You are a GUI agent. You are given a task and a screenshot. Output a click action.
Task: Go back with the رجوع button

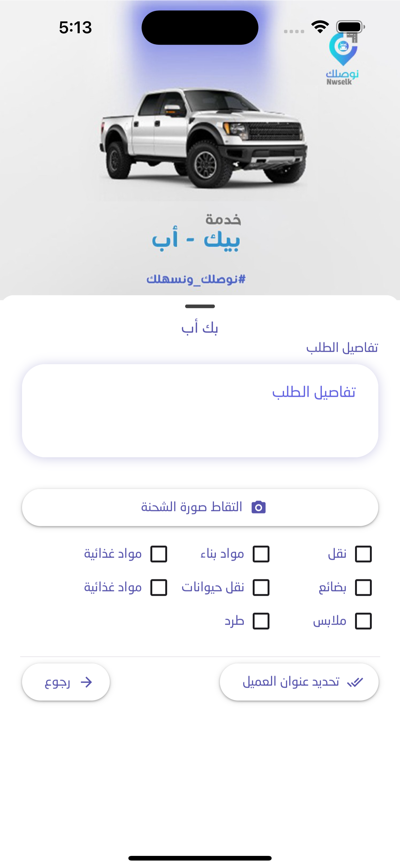[66, 682]
